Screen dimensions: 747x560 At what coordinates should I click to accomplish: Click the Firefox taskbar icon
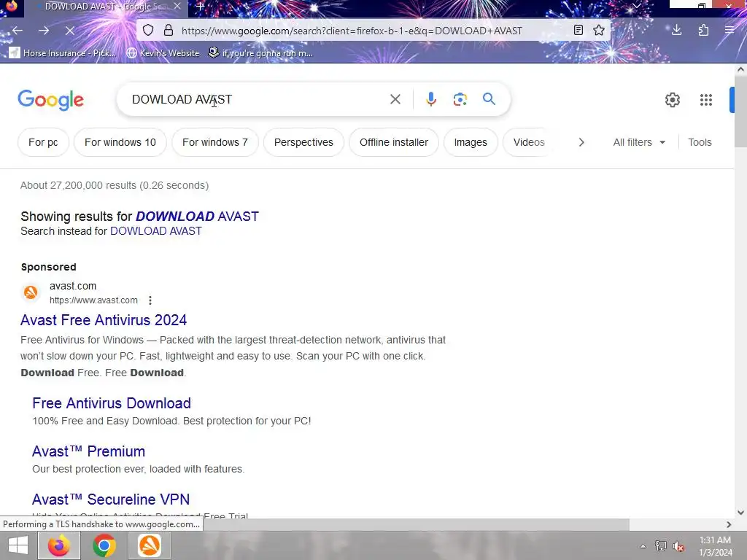click(58, 545)
